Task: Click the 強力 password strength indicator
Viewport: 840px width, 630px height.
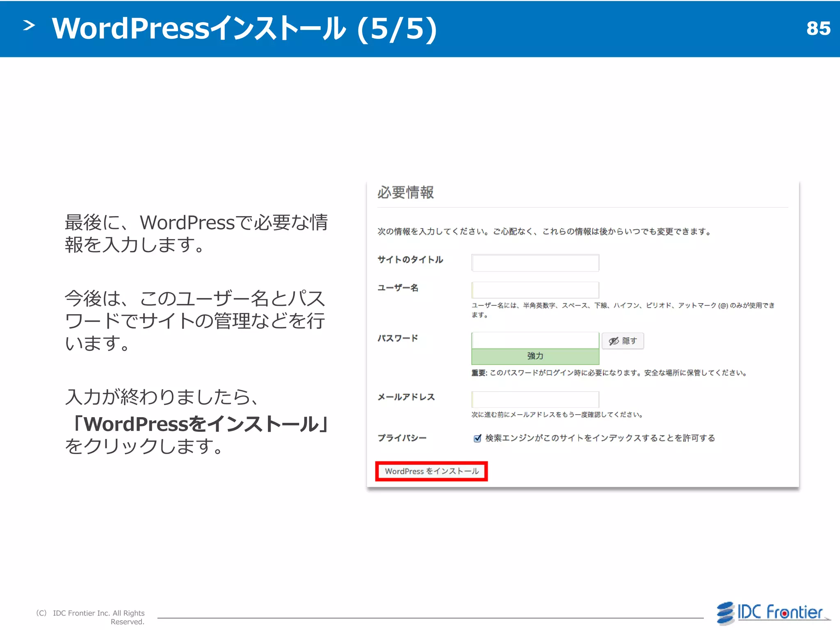Action: [x=535, y=356]
